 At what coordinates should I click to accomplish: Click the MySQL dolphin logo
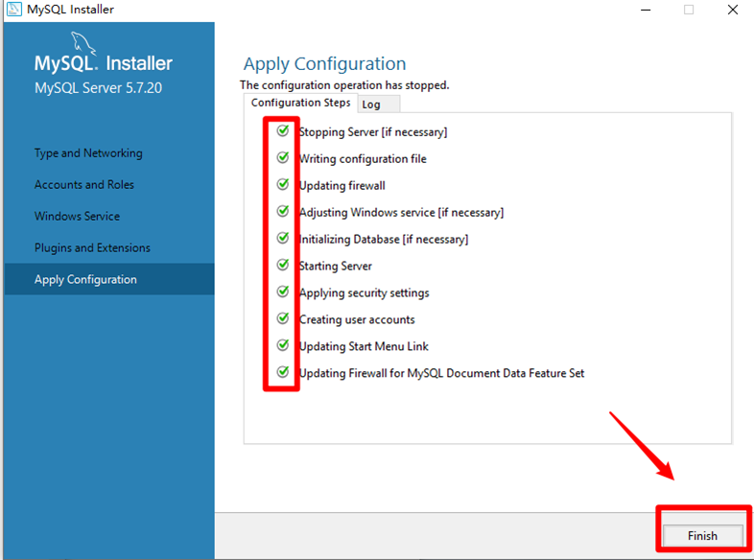(83, 43)
